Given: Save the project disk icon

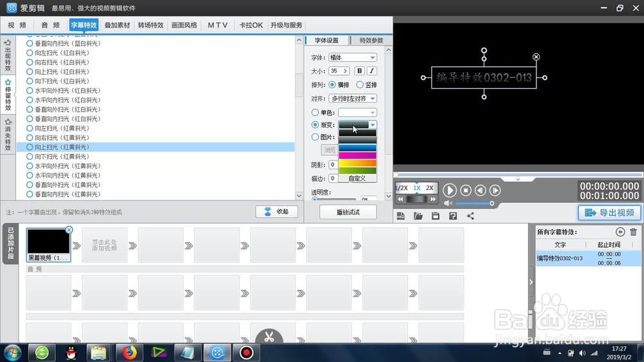Looking at the screenshot, I should [435, 216].
